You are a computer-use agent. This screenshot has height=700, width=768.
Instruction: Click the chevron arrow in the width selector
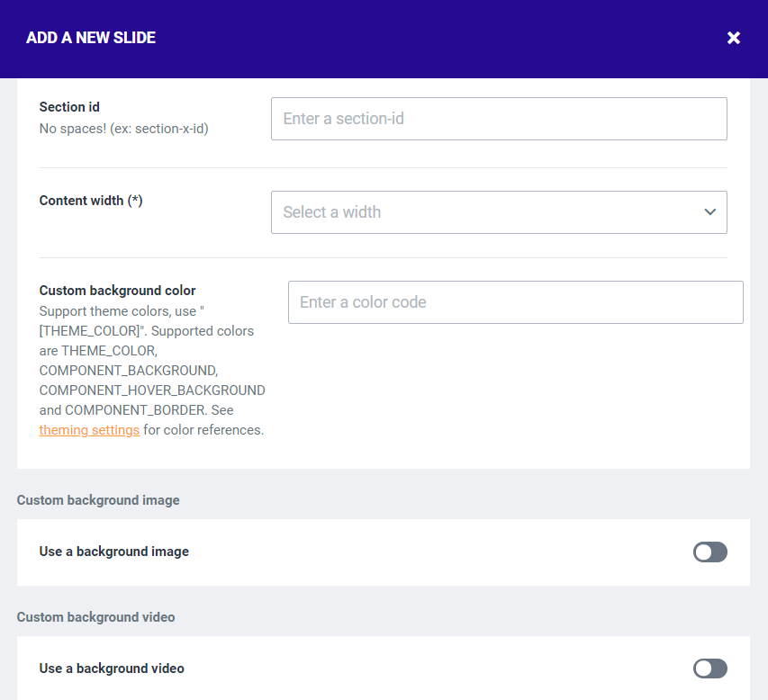point(709,212)
